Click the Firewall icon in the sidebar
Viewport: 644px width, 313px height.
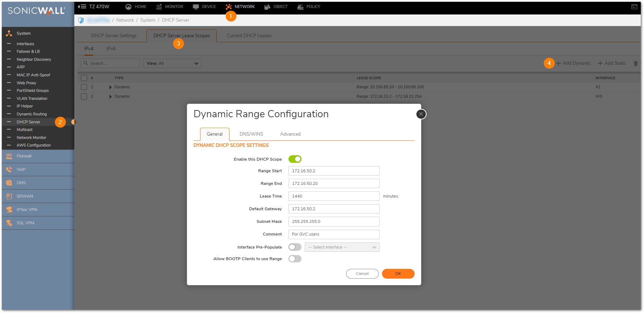click(x=9, y=156)
